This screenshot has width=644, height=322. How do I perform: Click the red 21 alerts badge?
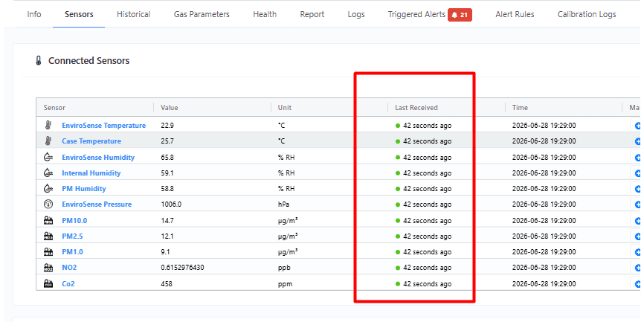pyautogui.click(x=460, y=15)
